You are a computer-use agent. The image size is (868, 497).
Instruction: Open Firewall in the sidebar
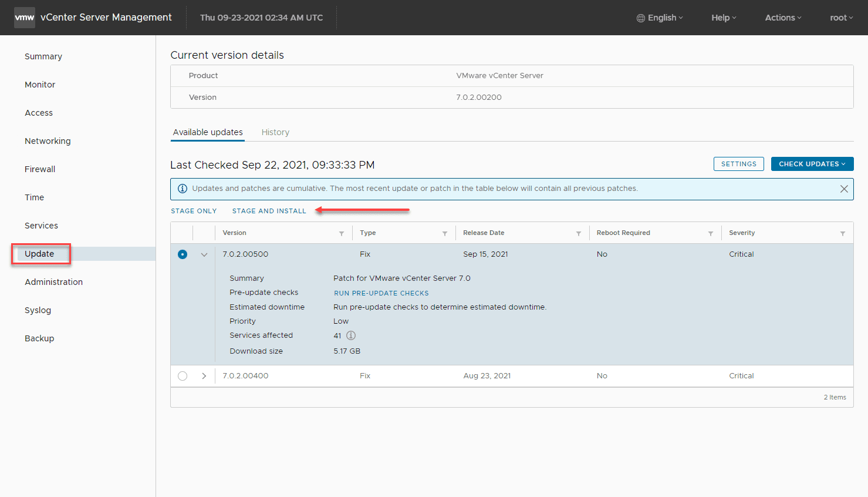click(40, 169)
